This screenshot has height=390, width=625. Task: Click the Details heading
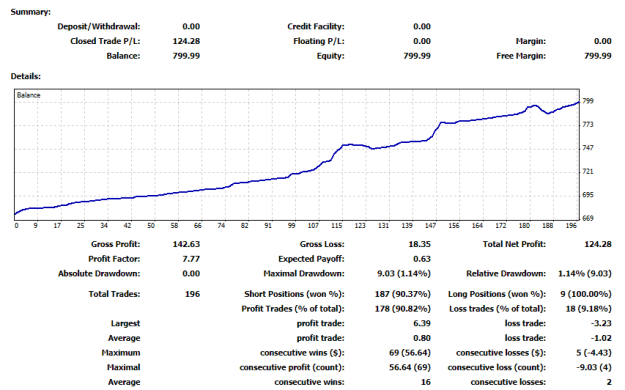[26, 76]
